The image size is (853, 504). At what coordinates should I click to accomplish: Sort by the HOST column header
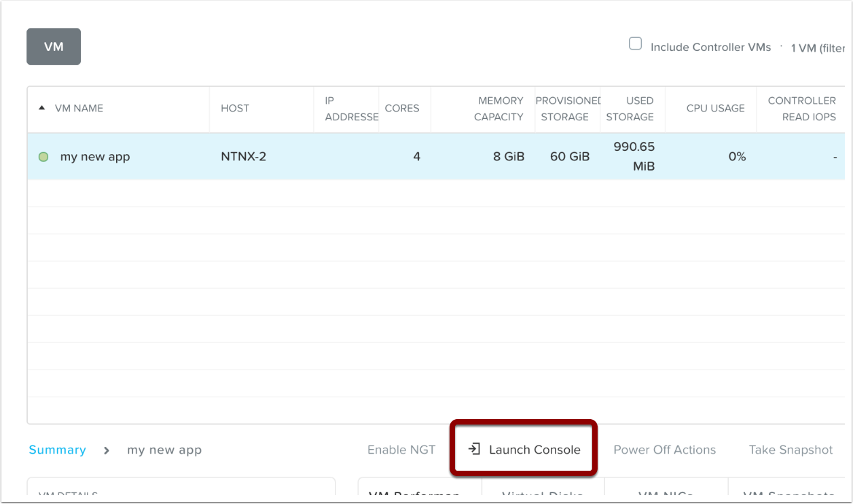tap(235, 108)
